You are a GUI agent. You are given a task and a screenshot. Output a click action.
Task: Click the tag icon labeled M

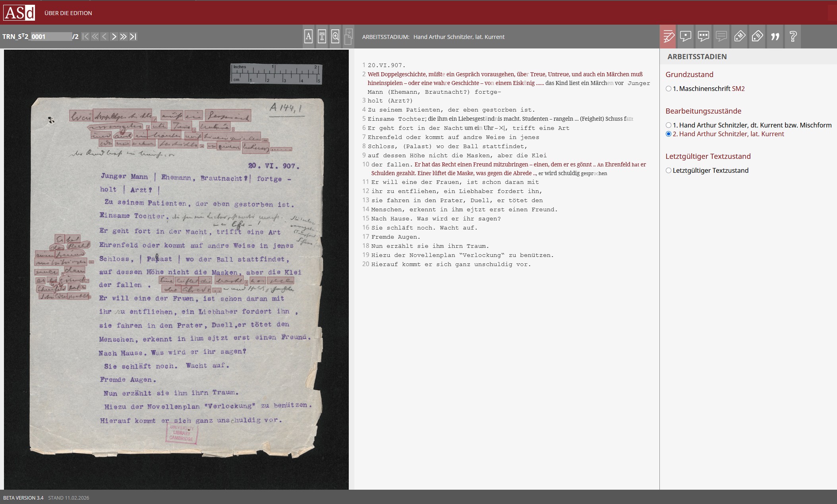[739, 37]
